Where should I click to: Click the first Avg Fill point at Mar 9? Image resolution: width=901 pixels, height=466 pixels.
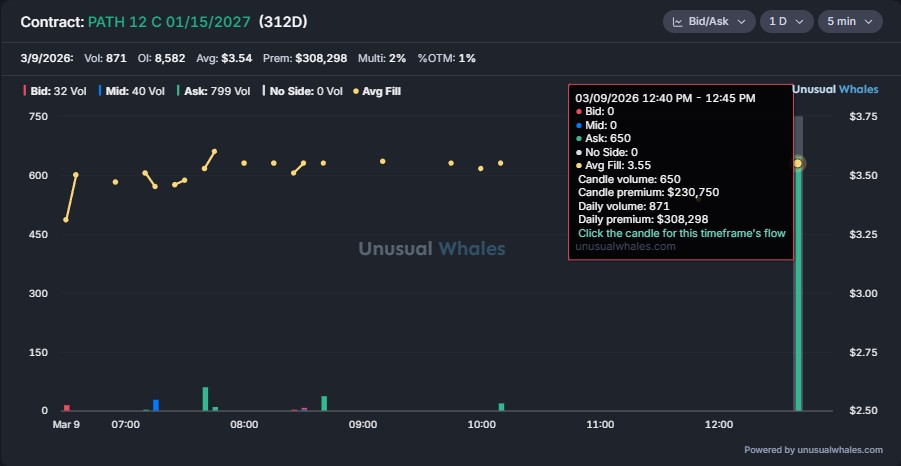[x=66, y=219]
